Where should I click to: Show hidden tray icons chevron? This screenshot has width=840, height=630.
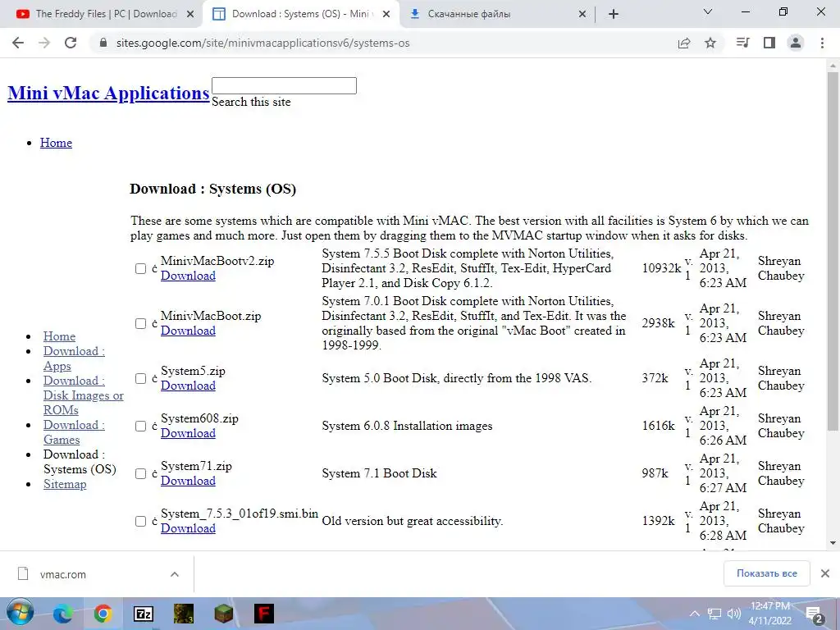694,614
